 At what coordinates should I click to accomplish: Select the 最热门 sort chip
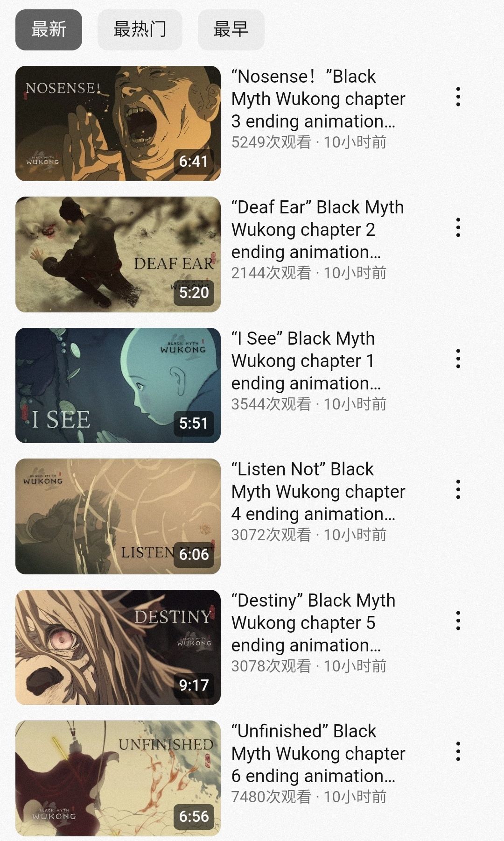(140, 29)
